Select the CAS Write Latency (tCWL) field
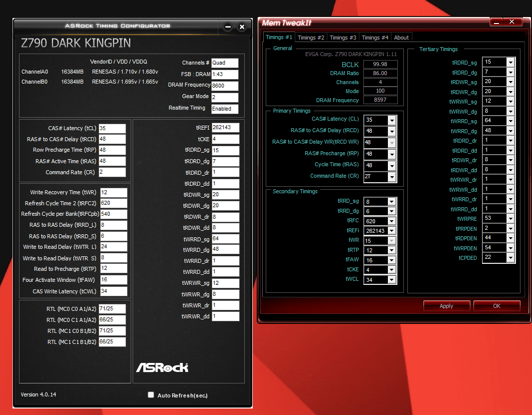The image size is (532, 415). pos(114,291)
